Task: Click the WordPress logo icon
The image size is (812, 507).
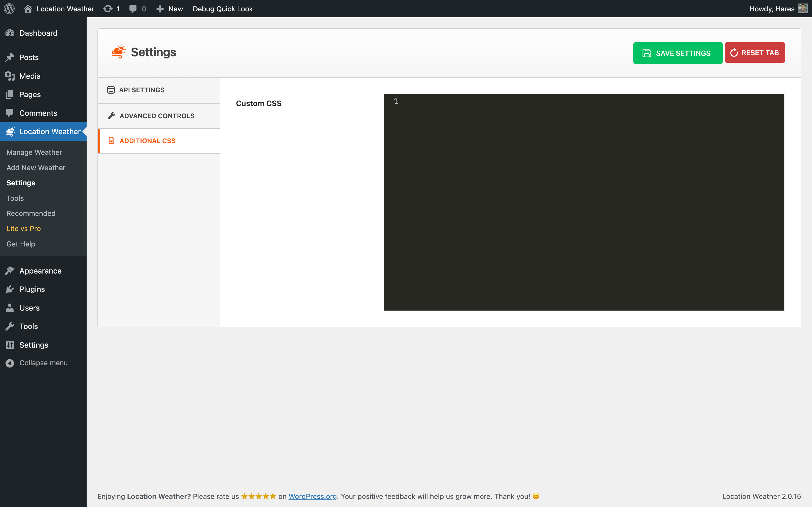Action: click(x=9, y=9)
